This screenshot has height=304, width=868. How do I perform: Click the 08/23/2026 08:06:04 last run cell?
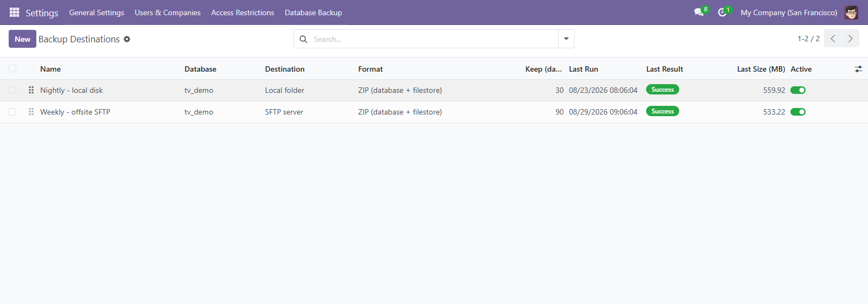pyautogui.click(x=603, y=90)
